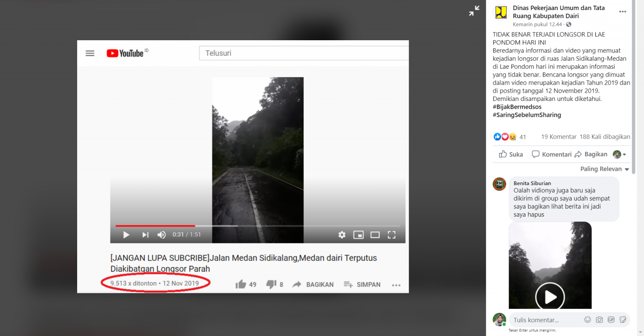Add a sticker to the comment
Image resolution: width=644 pixels, height=336 pixels.
[x=623, y=320]
